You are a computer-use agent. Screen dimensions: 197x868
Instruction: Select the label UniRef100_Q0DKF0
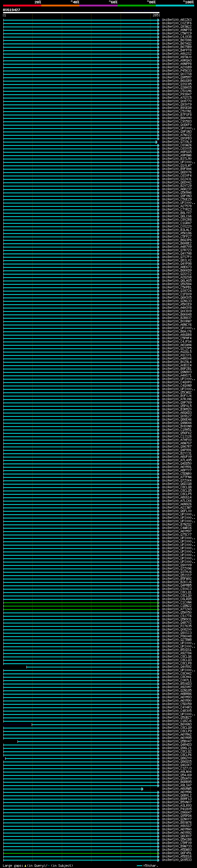[177, 125]
